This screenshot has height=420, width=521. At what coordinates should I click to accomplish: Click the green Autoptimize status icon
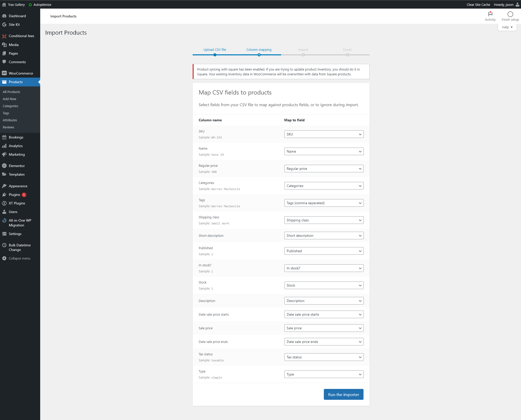coord(30,5)
